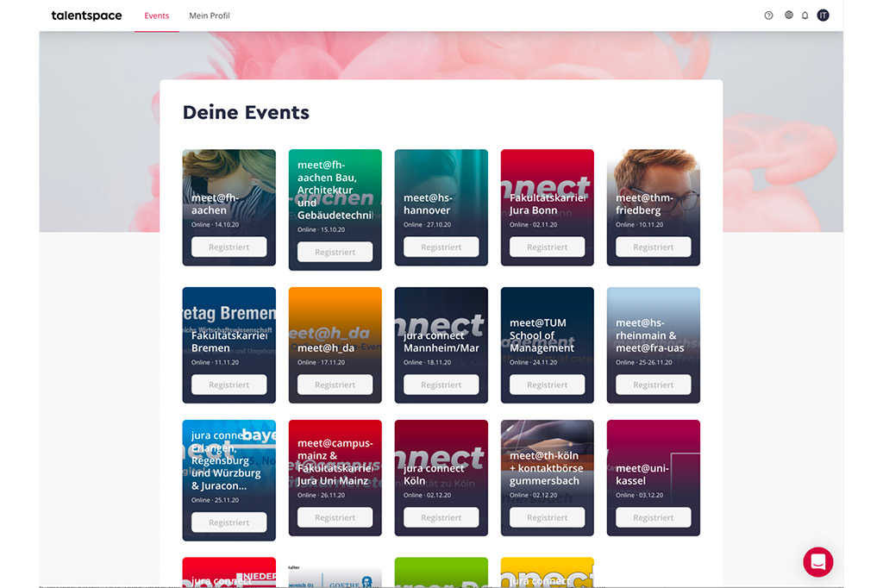Click Registriert on meet@hs-hannover card
The height and width of the screenshot is (588, 883).
[441, 247]
